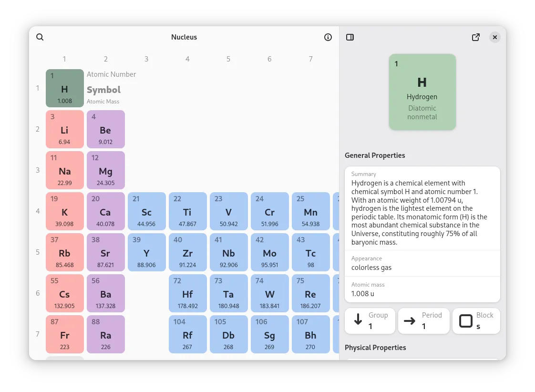Select the Scandium (Sc) tile

tap(146, 211)
